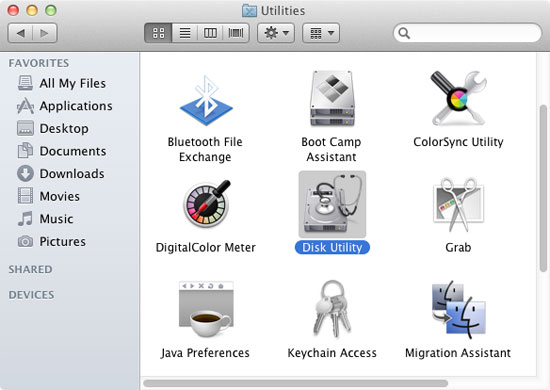The height and width of the screenshot is (390, 550).
Task: Click the Music note sidebar icon
Action: pyautogui.click(x=25, y=218)
